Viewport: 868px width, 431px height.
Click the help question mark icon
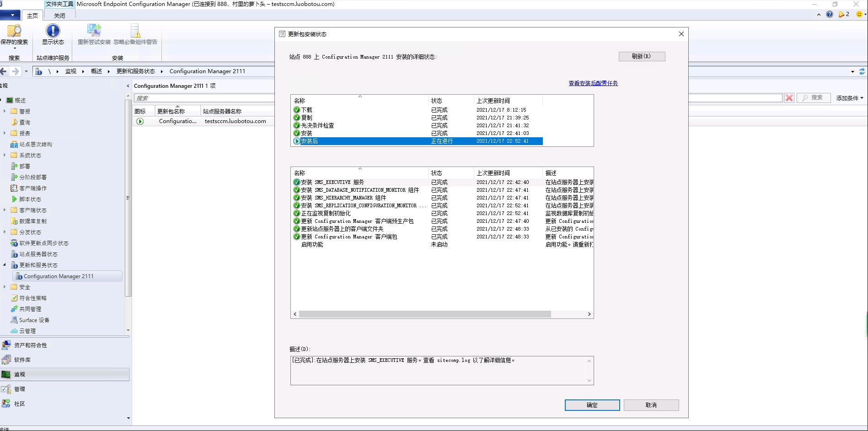(830, 14)
